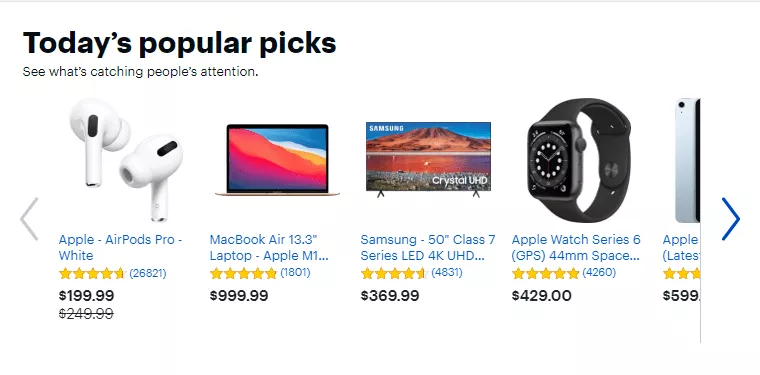View Samsung TV star rating
Viewport: 760px width, 375px height.
tap(394, 273)
